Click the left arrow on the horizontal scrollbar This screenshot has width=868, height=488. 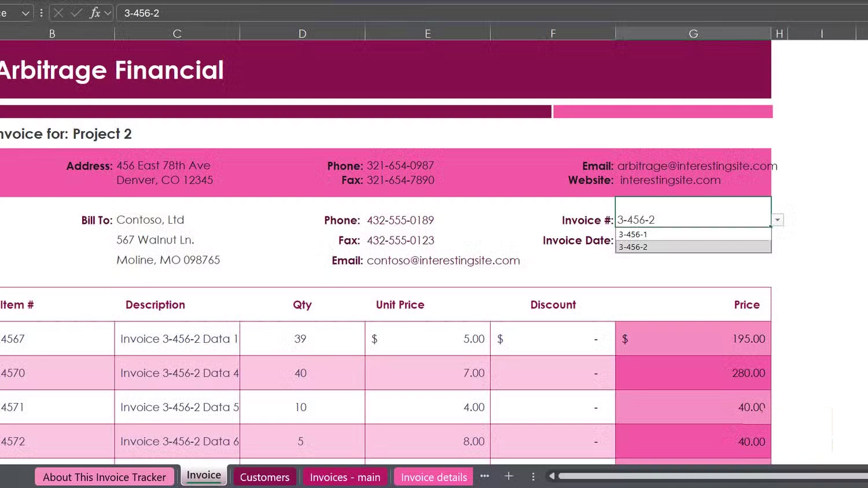coord(551,475)
